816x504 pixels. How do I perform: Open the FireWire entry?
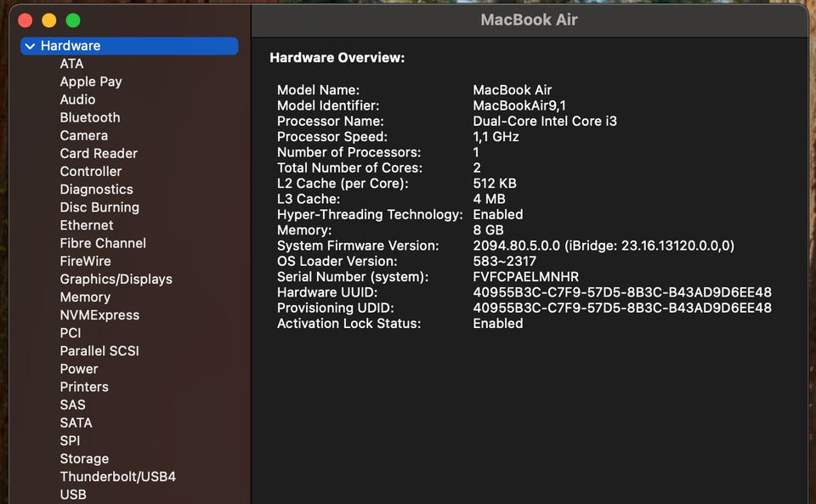(x=85, y=261)
